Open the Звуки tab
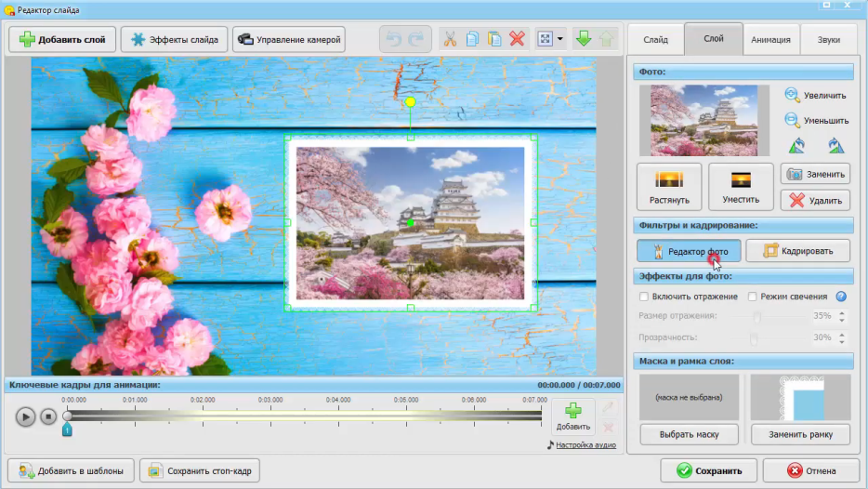Viewport: 868px width, 489px height. (x=828, y=40)
